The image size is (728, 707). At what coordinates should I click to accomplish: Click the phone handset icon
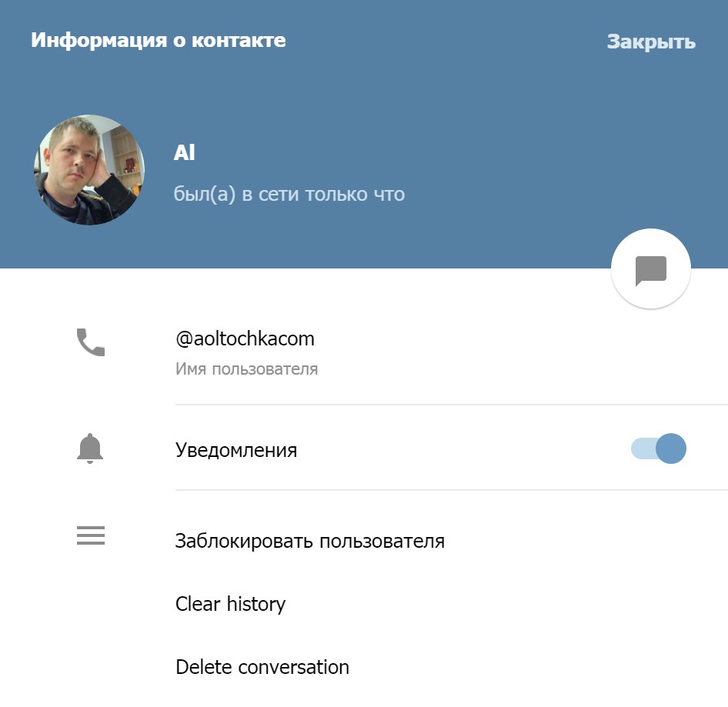(91, 342)
